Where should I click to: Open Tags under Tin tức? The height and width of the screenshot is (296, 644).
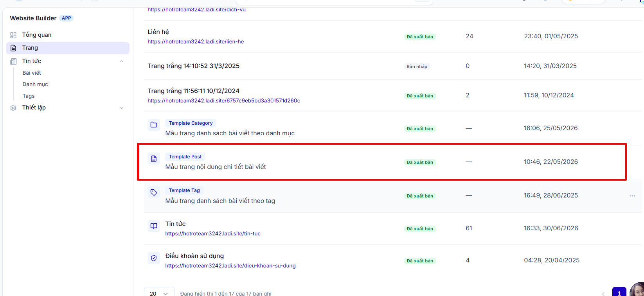[x=29, y=96]
